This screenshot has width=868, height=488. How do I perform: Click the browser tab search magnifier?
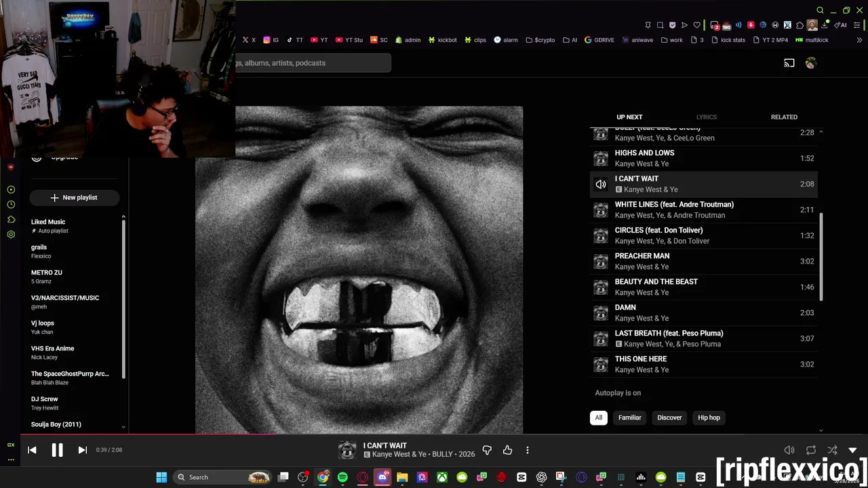820,10
